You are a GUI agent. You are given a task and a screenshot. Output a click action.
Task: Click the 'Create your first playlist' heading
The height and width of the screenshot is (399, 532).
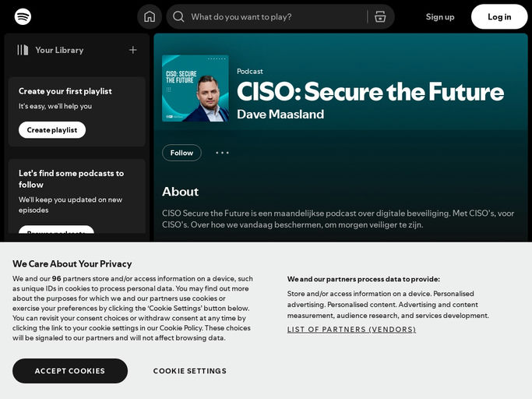coord(65,91)
